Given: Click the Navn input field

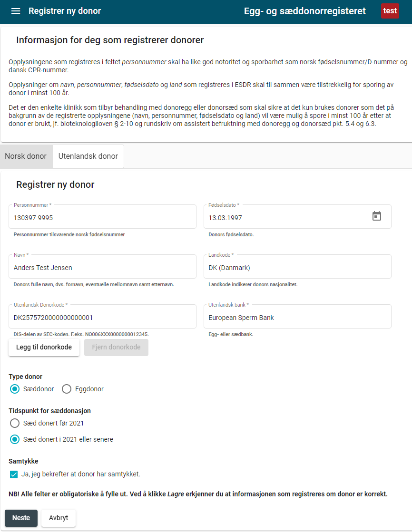Looking at the screenshot, I should 102,268.
